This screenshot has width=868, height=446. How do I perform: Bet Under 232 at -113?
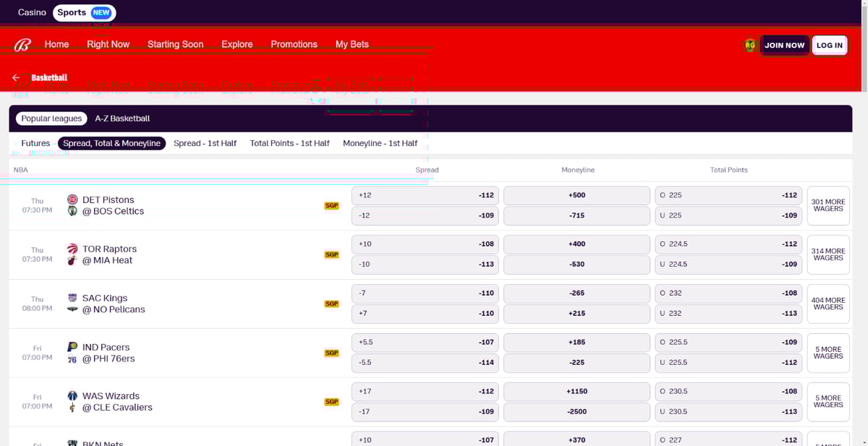pos(728,314)
